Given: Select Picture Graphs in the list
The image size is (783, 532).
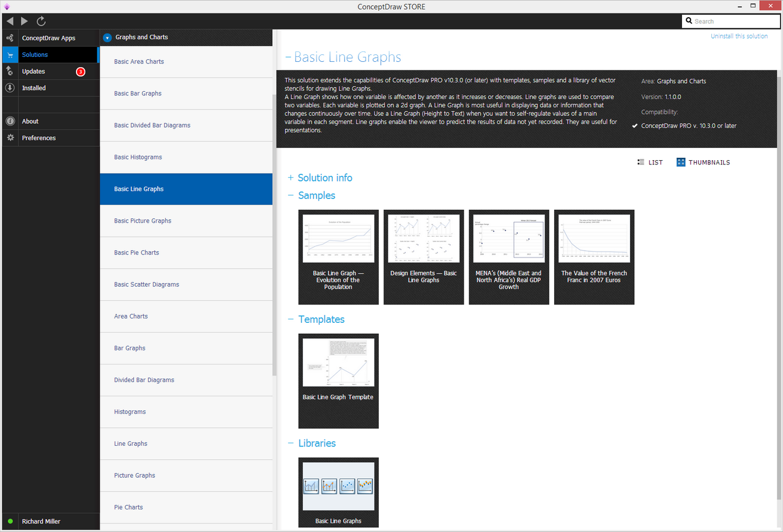Looking at the screenshot, I should click(186, 475).
